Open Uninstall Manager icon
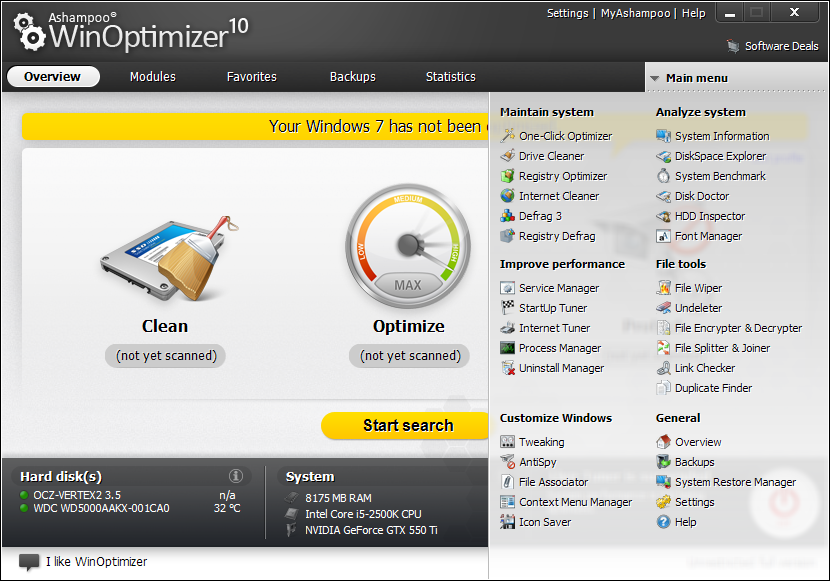The height and width of the screenshot is (581, 830). [508, 368]
